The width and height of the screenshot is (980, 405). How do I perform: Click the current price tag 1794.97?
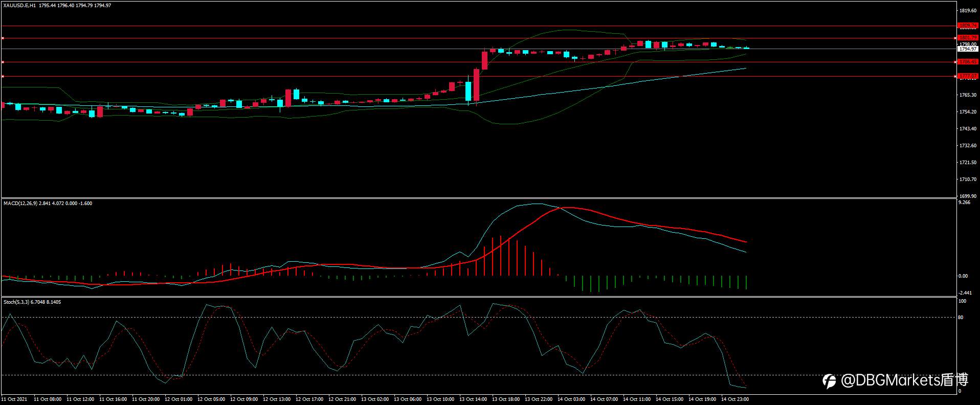click(968, 49)
